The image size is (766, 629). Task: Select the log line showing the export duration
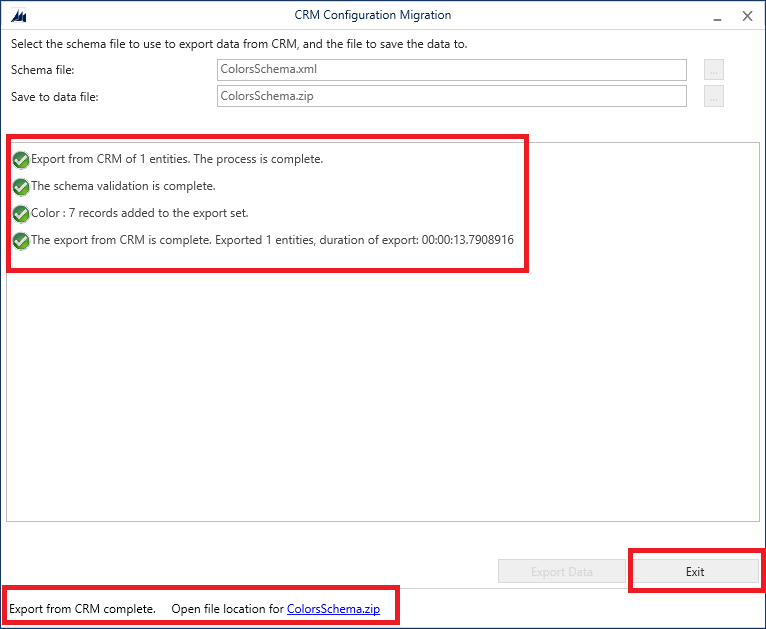[x=272, y=240]
